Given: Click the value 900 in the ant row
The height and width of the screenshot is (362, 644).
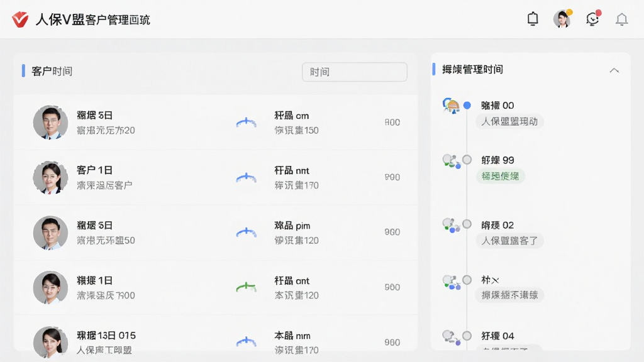Looking at the screenshot, I should (392, 287).
